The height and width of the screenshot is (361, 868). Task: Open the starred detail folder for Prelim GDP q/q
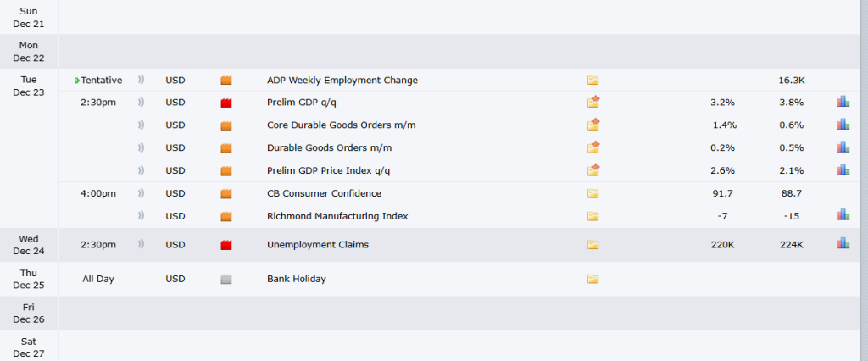point(593,103)
